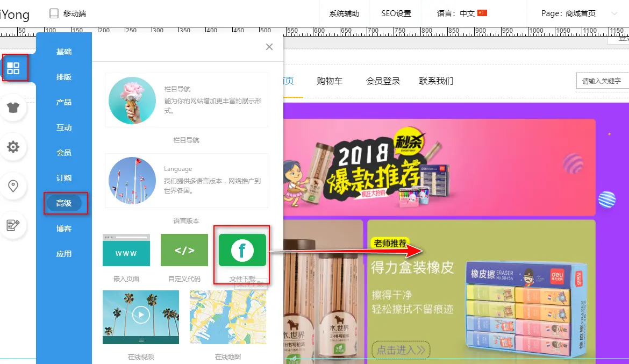Click the 请输入关键字 search input field
The image size is (629, 364).
[x=602, y=81]
